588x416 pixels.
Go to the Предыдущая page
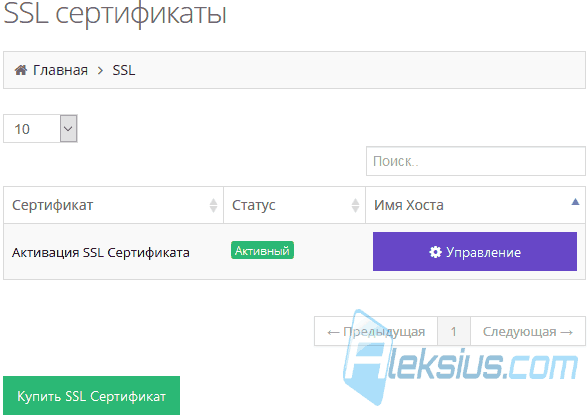click(376, 331)
